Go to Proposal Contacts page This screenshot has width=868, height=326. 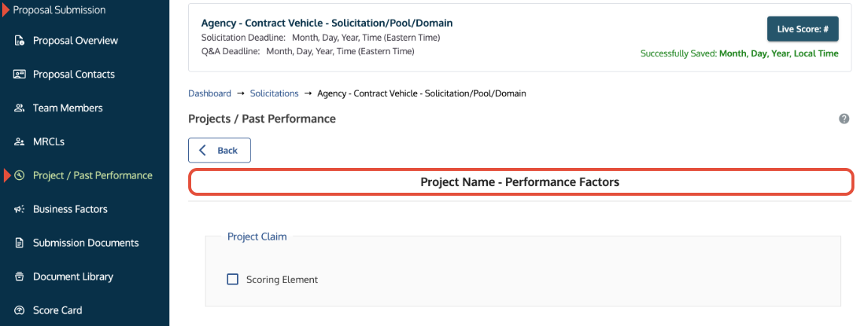74,75
